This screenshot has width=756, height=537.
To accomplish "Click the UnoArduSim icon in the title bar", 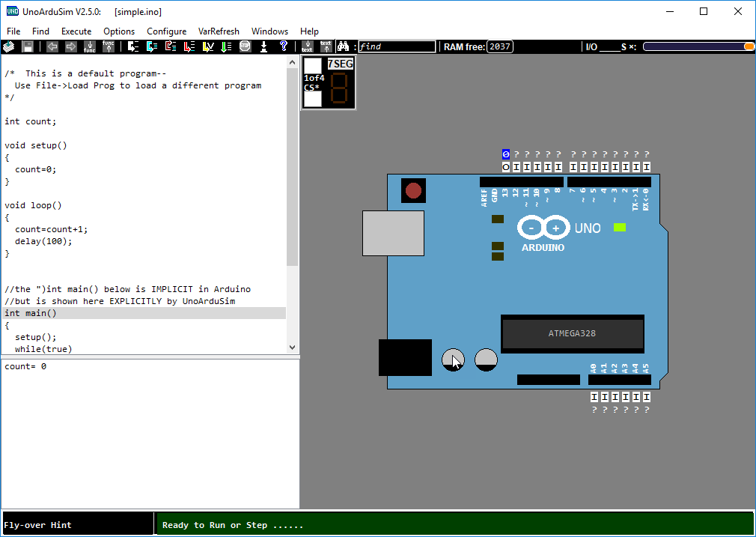I will (13, 11).
